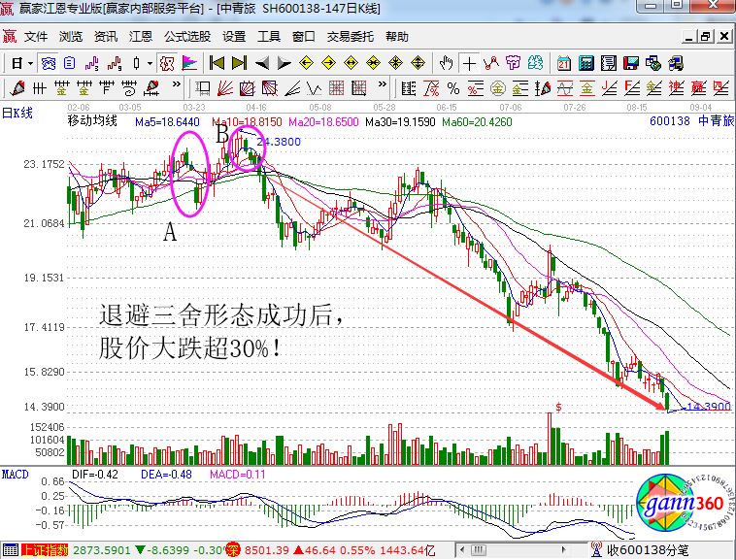Click the 24.3800 peak price marker
The width and height of the screenshot is (736, 560).
click(x=279, y=142)
